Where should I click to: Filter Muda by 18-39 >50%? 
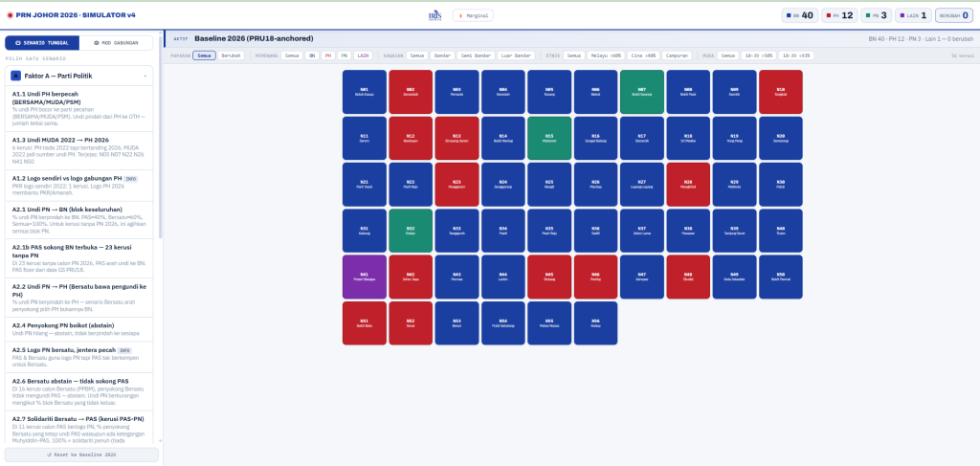click(x=758, y=55)
